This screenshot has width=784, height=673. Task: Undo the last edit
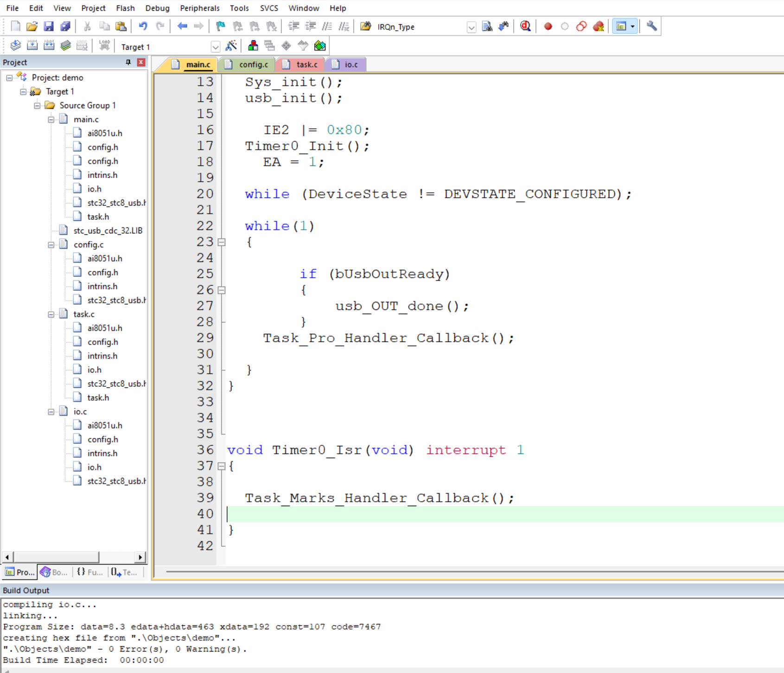click(x=143, y=26)
